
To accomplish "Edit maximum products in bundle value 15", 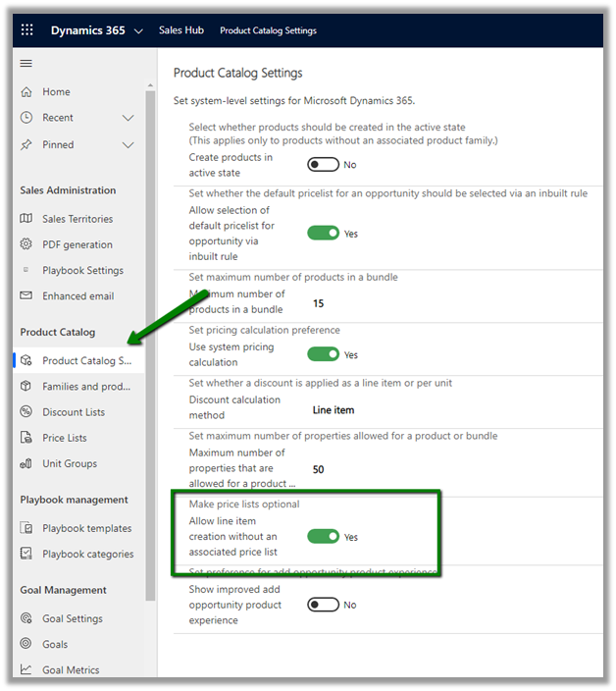I will (x=319, y=303).
